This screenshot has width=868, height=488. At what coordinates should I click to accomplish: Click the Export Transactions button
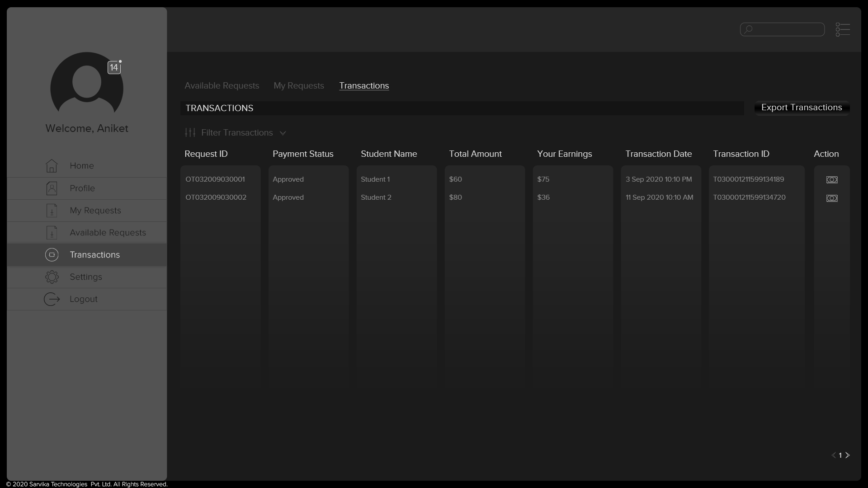[x=802, y=108]
